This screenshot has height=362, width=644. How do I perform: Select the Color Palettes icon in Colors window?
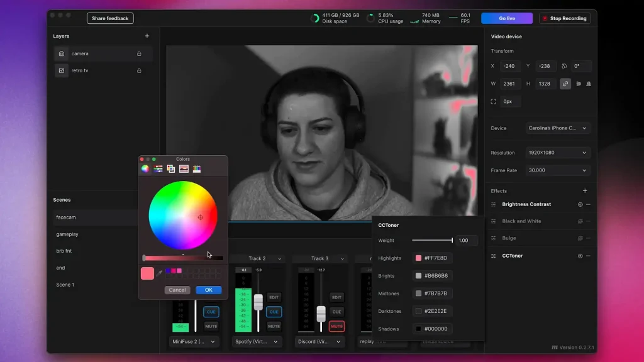coord(171,168)
